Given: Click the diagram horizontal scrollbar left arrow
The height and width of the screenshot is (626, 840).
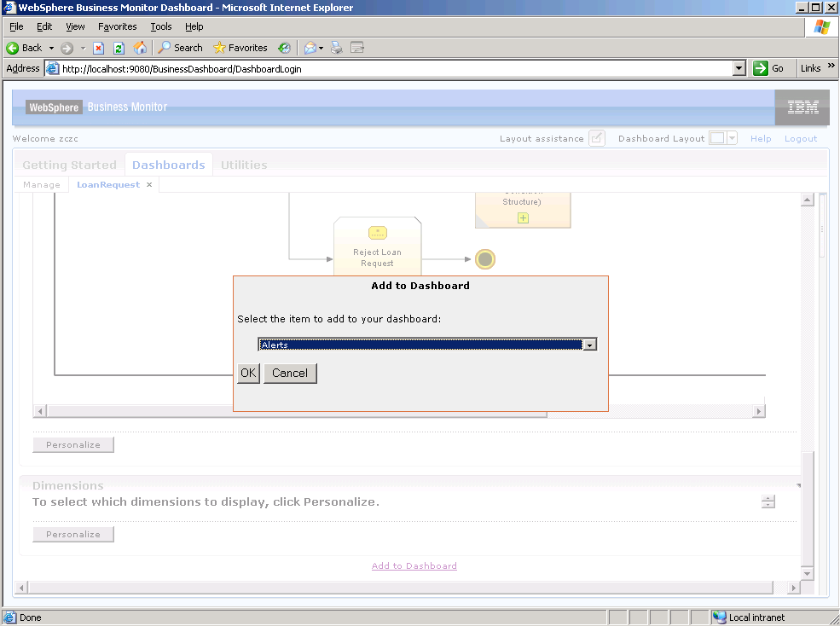Looking at the screenshot, I should point(40,412).
